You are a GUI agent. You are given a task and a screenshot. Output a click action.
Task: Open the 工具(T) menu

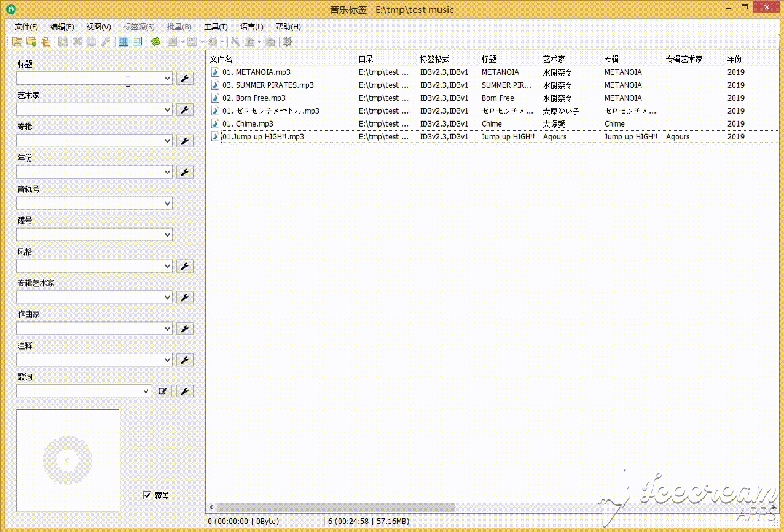(x=216, y=26)
